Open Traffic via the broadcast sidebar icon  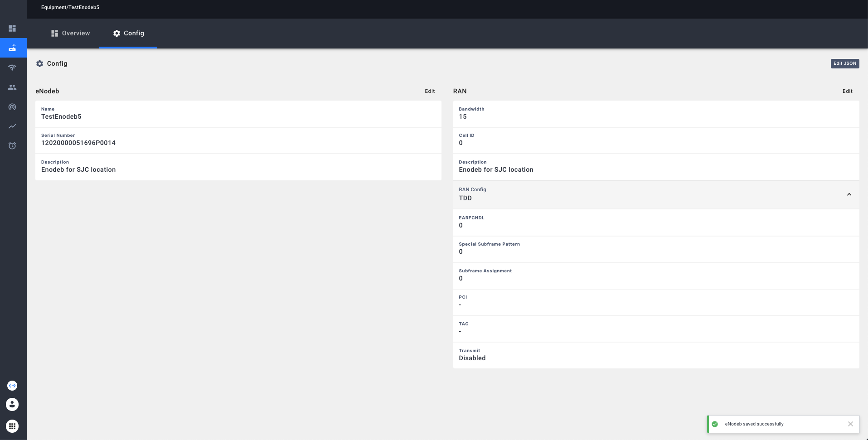point(13,106)
